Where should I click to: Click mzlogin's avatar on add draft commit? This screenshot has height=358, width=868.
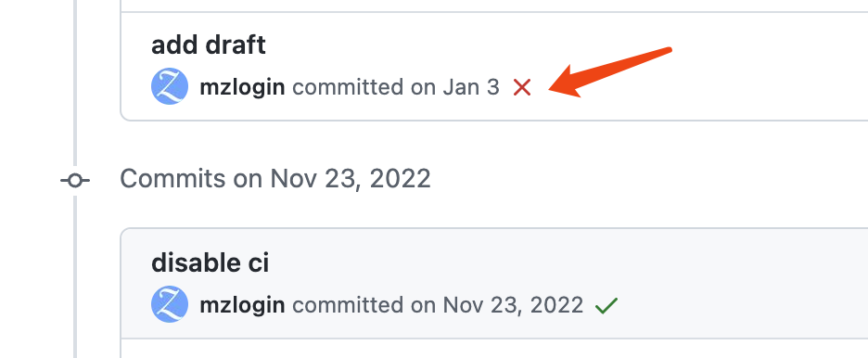click(170, 87)
